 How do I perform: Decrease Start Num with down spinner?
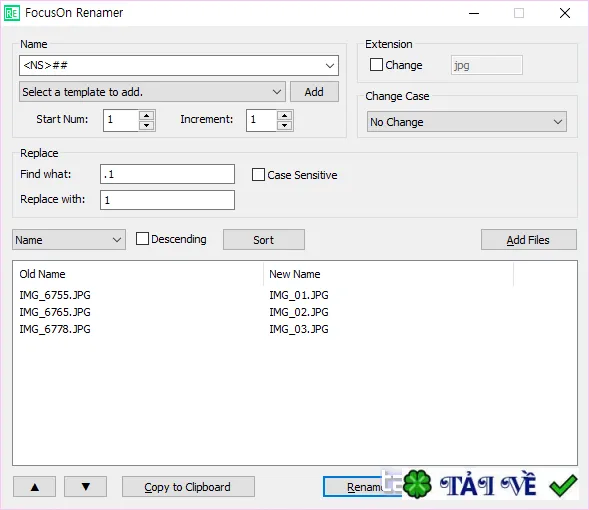coord(146,125)
